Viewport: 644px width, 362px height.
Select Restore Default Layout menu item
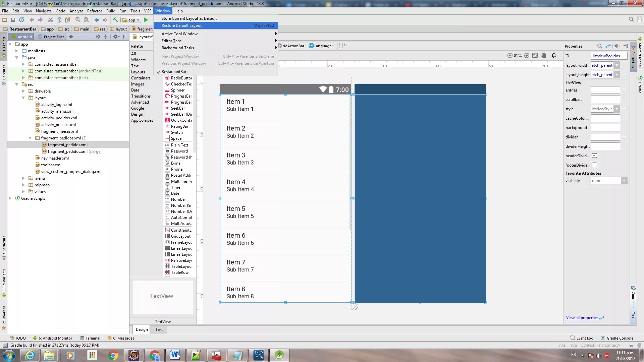pos(181,25)
